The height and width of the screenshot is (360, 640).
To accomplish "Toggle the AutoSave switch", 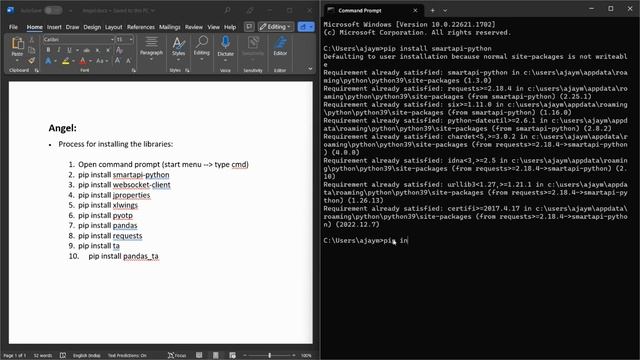I will click(x=53, y=10).
